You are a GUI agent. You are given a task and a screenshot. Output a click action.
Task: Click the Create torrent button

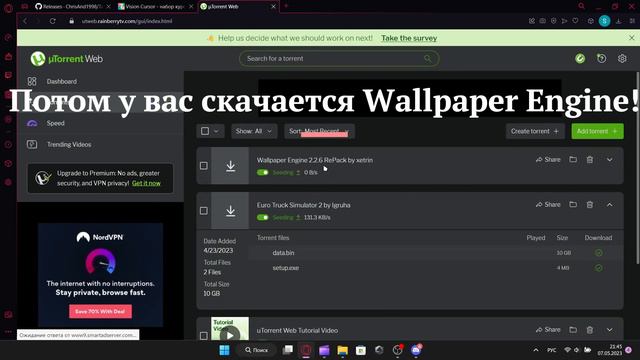tap(535, 131)
